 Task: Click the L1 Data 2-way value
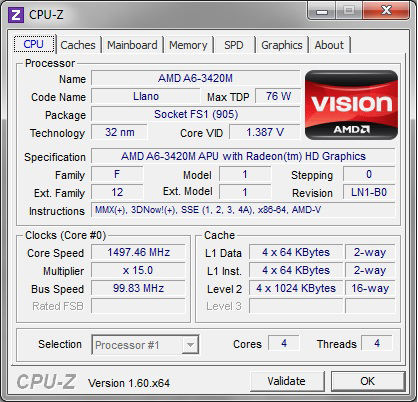click(370, 252)
